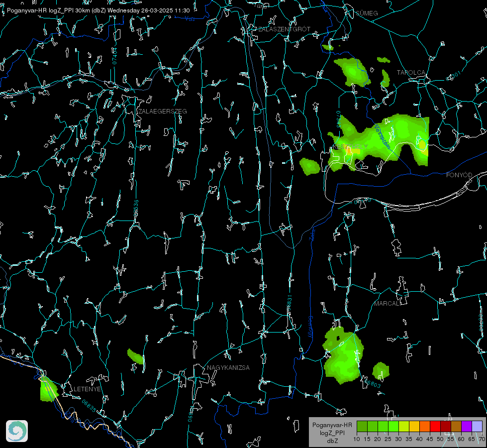The height and width of the screenshot is (448, 487).
Task: Select the 25-30 dBZ bright green swatch
Action: 393,426
